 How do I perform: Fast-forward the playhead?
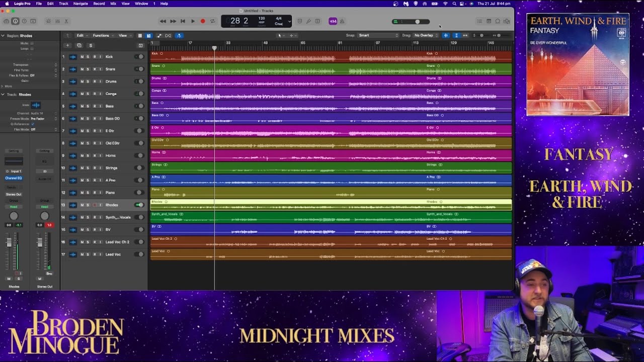[173, 21]
